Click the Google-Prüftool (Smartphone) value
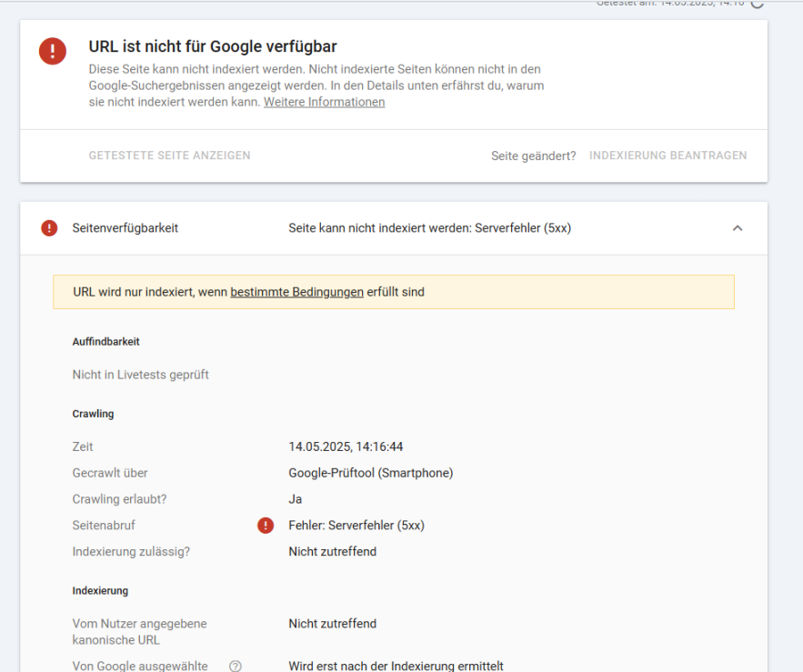Image resolution: width=803 pixels, height=672 pixels. [x=370, y=473]
